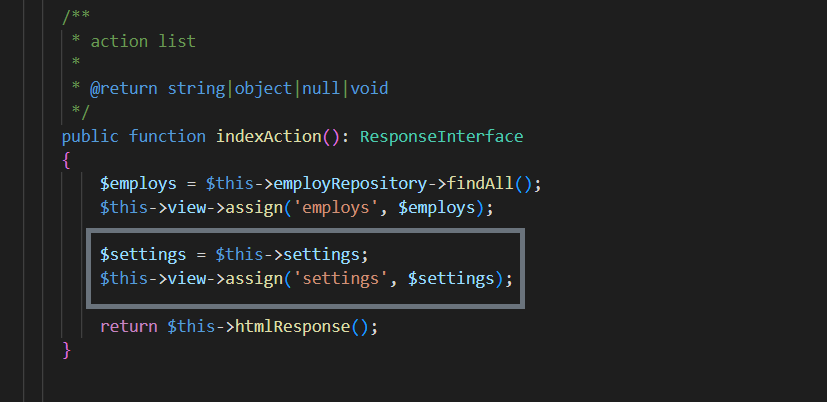Click the 'void' type in the docblock
This screenshot has height=402, width=827.
click(369, 88)
